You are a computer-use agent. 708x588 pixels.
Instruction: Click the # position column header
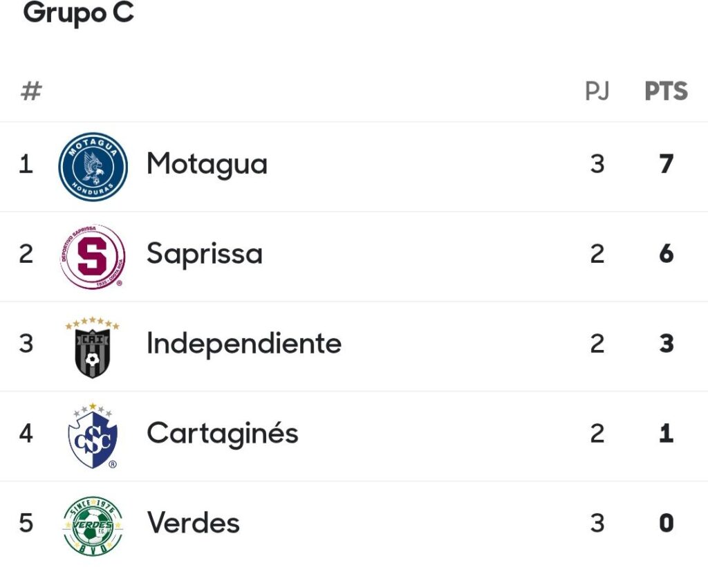coord(31,91)
